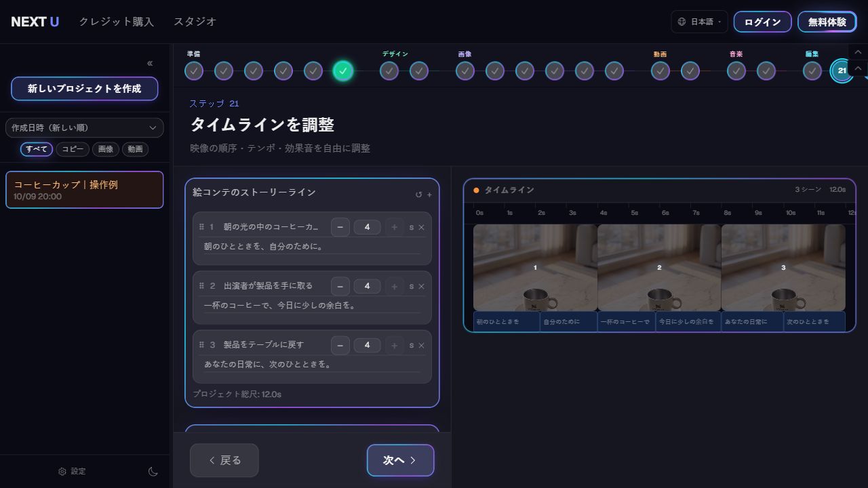Click the drag handle of scene 2
Screen dimensions: 868x488
tap(201, 286)
